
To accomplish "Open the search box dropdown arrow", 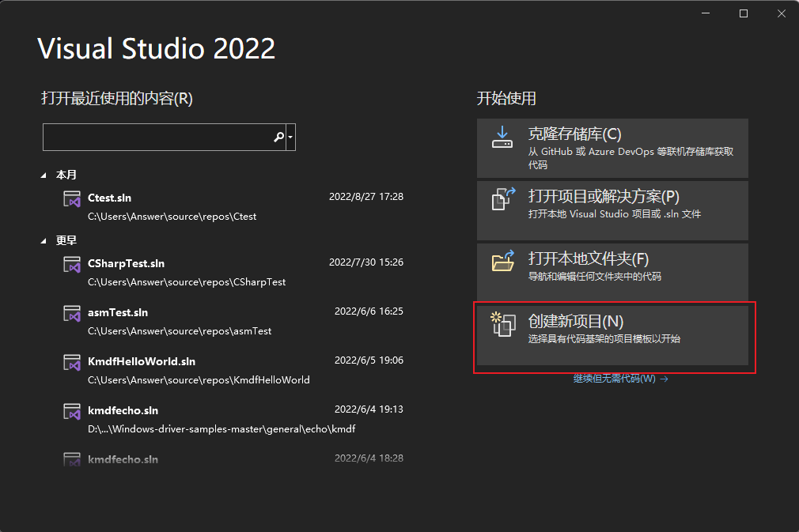I will pyautogui.click(x=291, y=137).
